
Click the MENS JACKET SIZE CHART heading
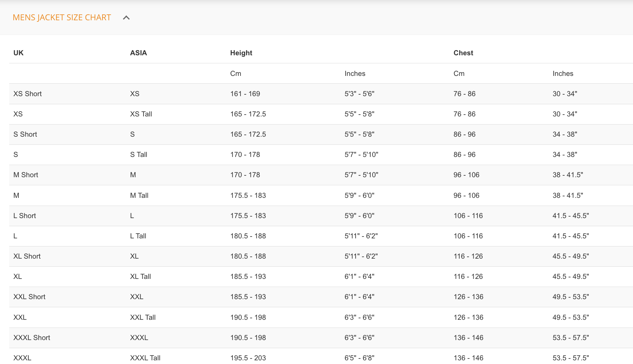click(62, 18)
